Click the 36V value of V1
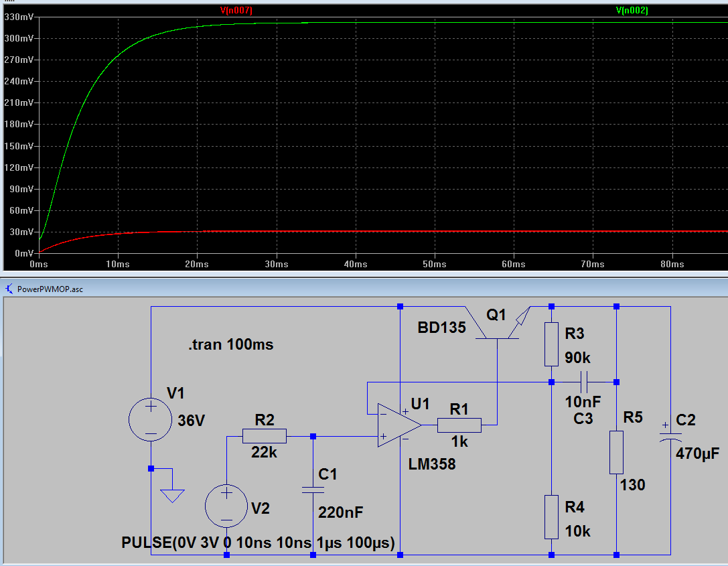 coord(192,421)
